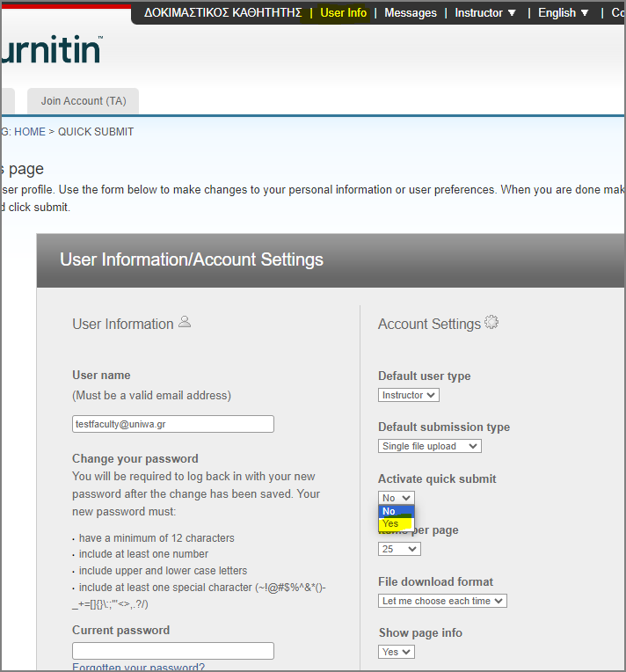Open Default submission type dropdown
Viewport: 626px width, 672px height.
click(x=430, y=446)
